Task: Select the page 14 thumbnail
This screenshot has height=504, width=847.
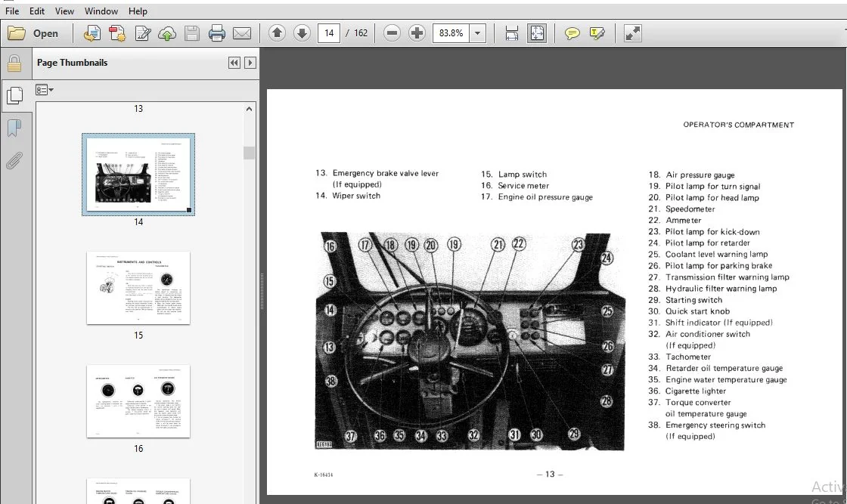Action: pyautogui.click(x=138, y=175)
